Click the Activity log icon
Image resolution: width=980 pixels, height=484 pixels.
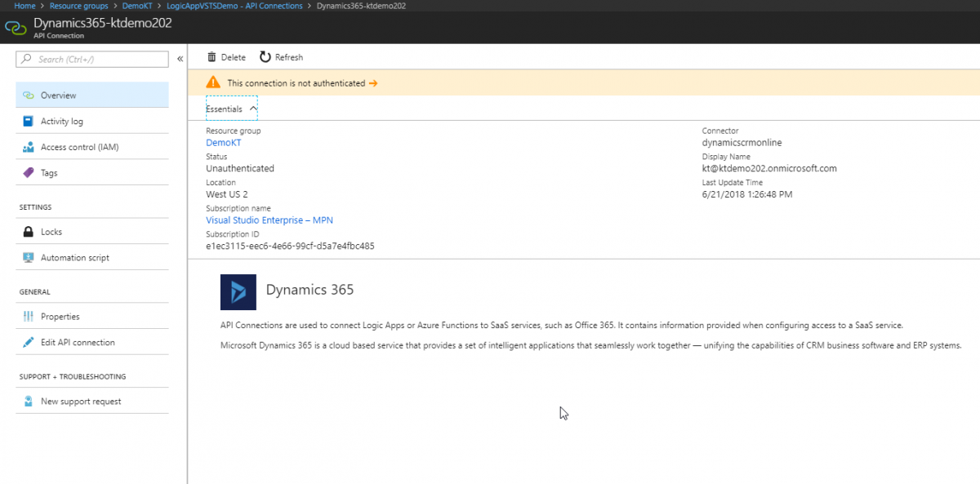[29, 122]
